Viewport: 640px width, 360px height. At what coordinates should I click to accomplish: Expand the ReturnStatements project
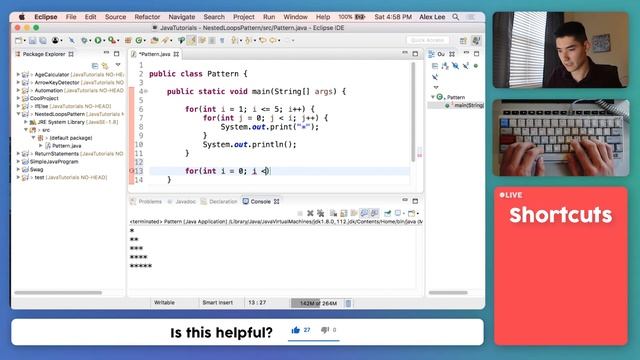[x=18, y=154]
